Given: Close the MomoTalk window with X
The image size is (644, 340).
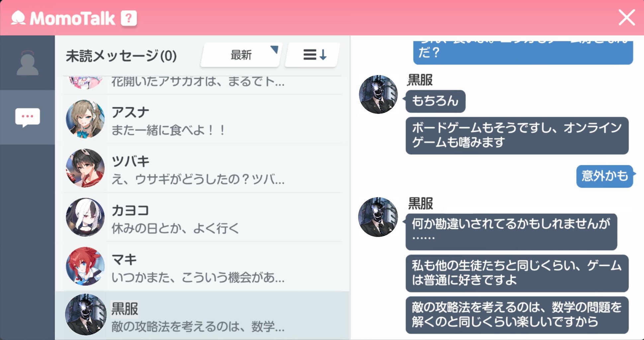Looking at the screenshot, I should (x=626, y=18).
